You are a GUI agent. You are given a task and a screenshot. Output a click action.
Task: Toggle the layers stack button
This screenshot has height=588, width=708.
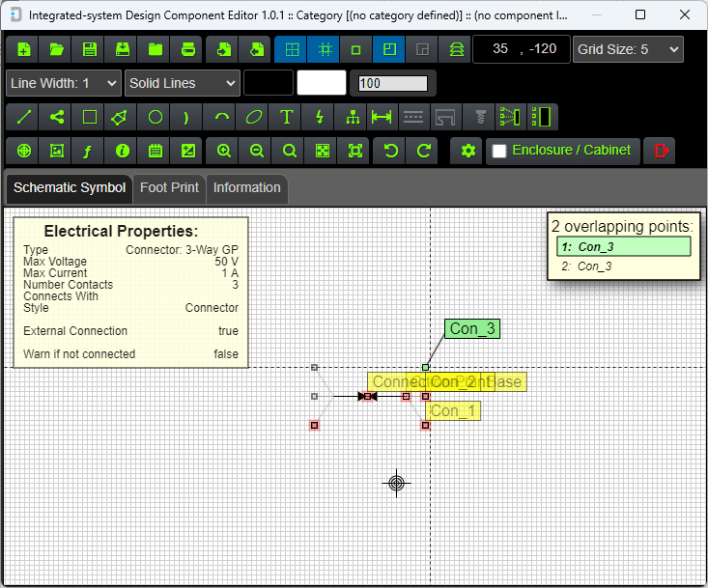pyautogui.click(x=455, y=49)
